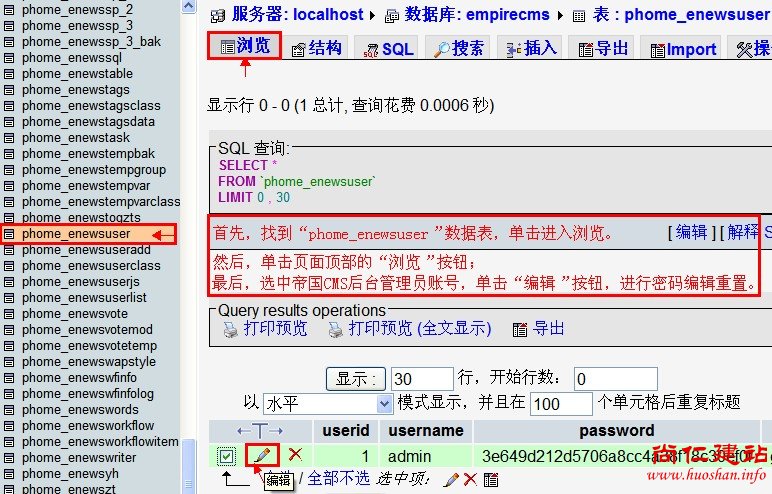
Task: Click the server icon in the breadcrumb
Action: click(x=218, y=16)
